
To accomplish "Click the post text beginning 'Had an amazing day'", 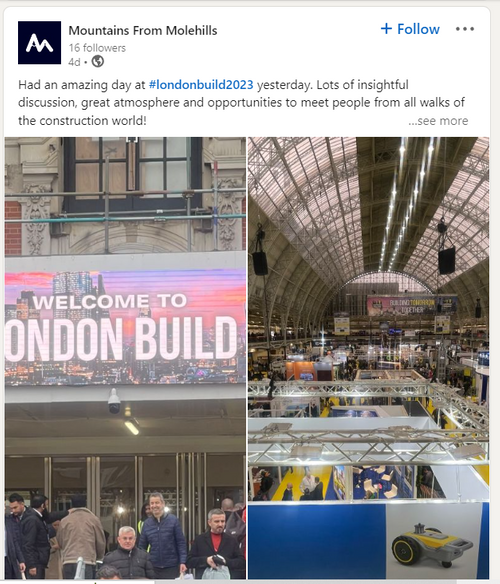I will [241, 103].
